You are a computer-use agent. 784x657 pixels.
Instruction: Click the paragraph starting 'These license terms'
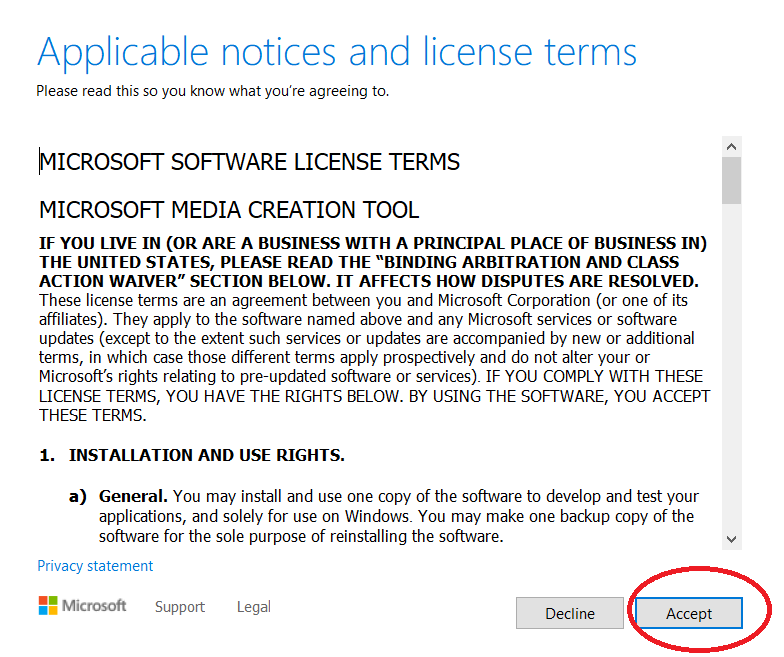pos(370,357)
